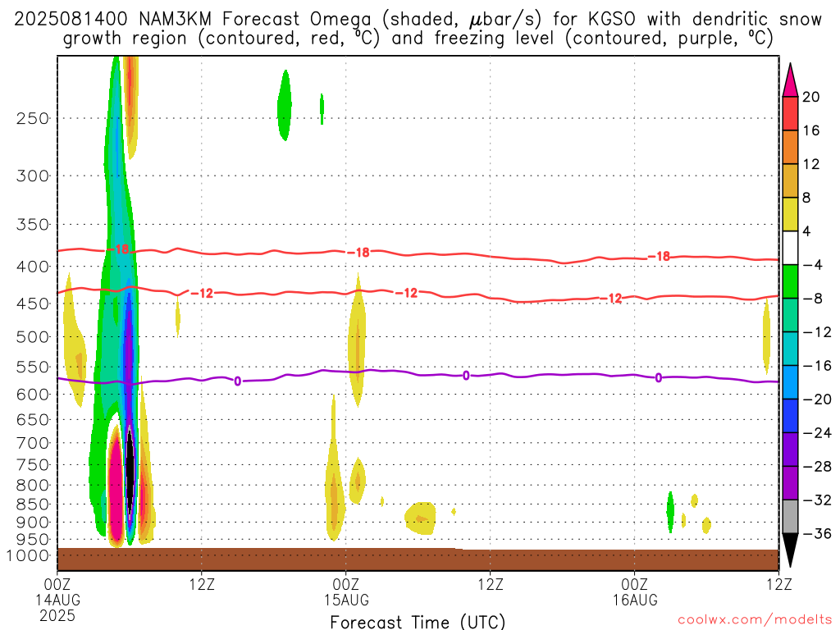Click the 650 pressure level label

click(x=33, y=419)
